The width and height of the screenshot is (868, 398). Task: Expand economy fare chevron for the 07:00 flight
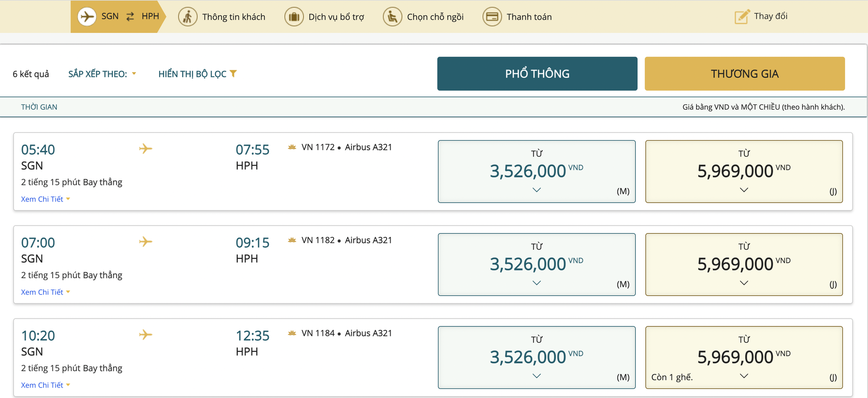(x=536, y=283)
